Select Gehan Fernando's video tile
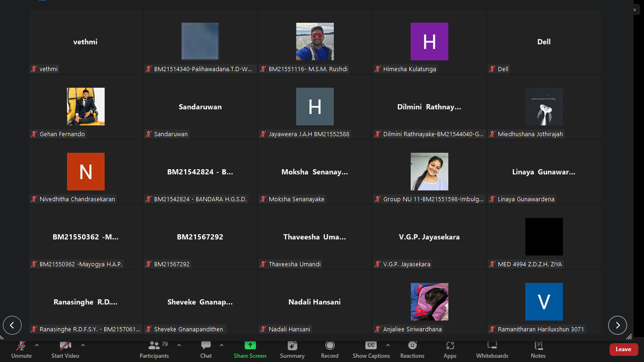 coord(86,107)
